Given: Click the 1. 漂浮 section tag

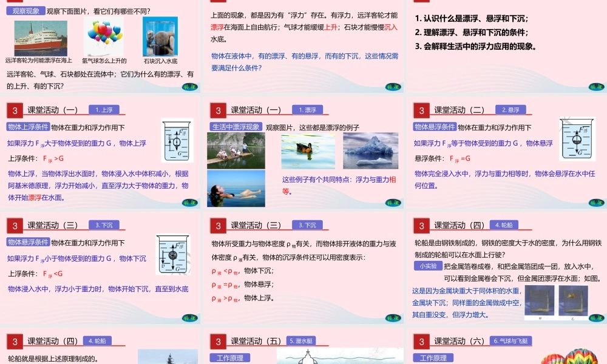Looking at the screenshot, I should click(307, 110).
